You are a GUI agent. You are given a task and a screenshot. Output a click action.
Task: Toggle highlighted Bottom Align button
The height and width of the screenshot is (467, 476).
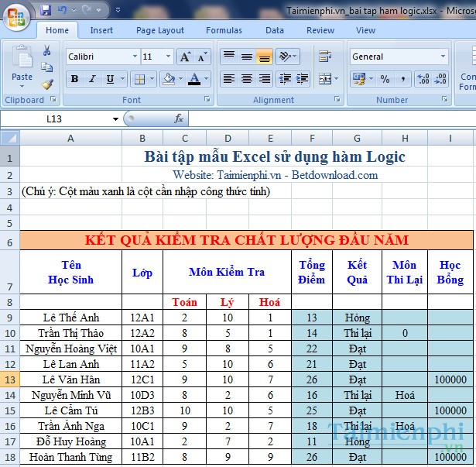point(265,57)
